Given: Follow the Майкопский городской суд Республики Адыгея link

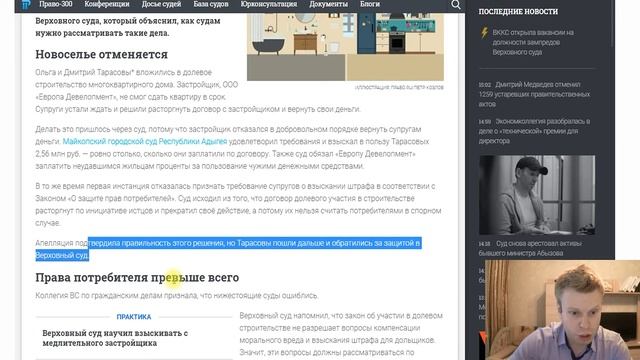Looking at the screenshot, I should point(144,141).
